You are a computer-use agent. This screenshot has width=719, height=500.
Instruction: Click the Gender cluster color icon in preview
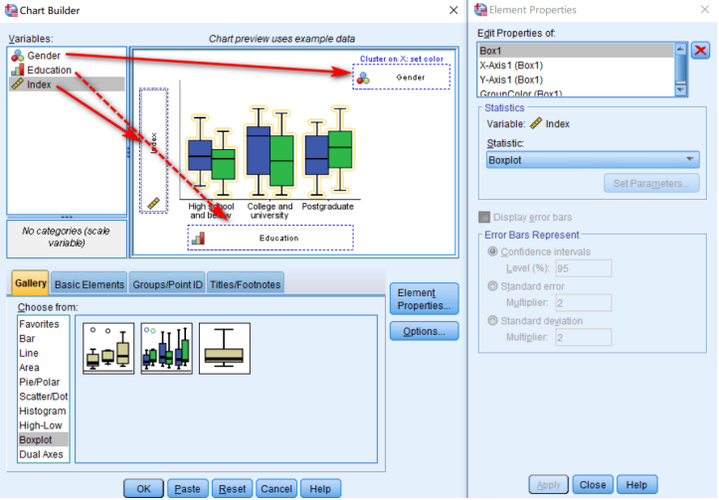[x=364, y=77]
